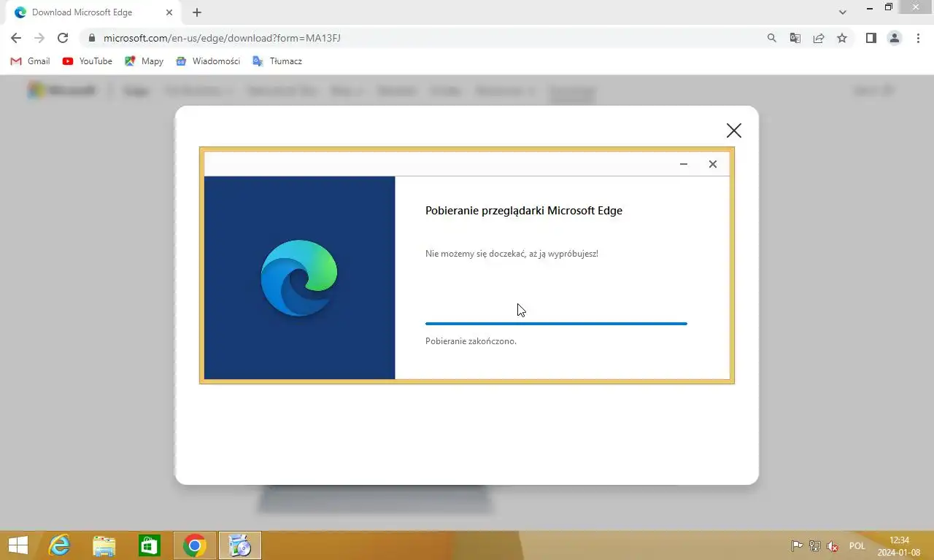View site info via the lock icon
The width and height of the screenshot is (934, 560).
(91, 38)
